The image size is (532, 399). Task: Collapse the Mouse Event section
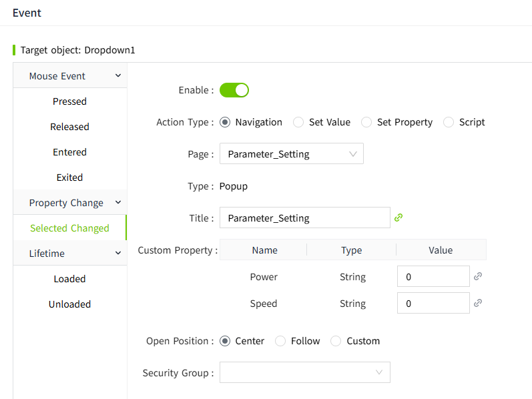coord(118,76)
